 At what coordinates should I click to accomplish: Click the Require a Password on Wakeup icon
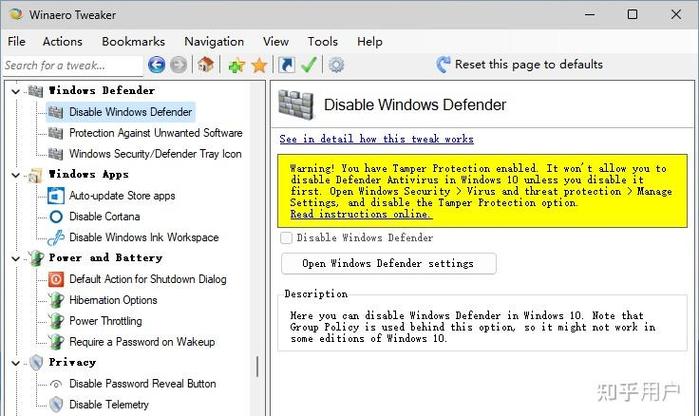pos(56,342)
